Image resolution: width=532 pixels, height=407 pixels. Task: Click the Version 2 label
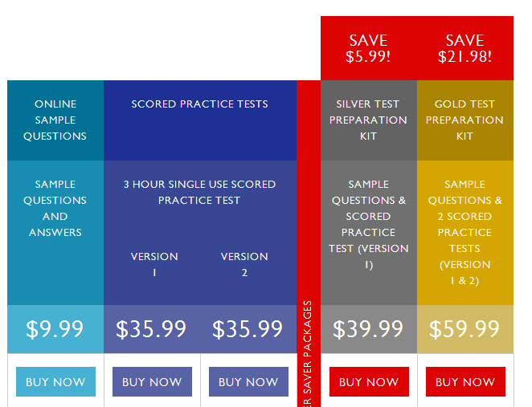tap(244, 264)
